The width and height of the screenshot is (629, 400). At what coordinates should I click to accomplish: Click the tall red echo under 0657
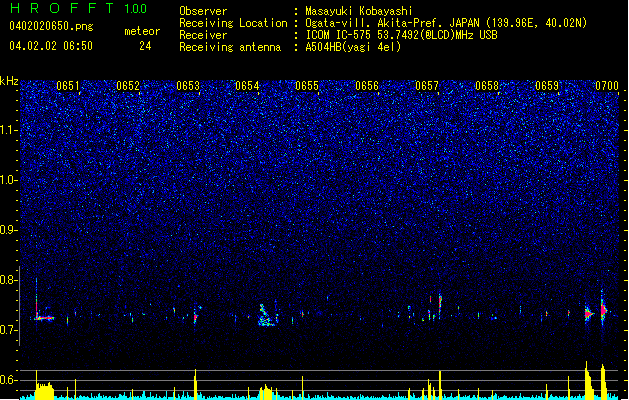point(440,305)
